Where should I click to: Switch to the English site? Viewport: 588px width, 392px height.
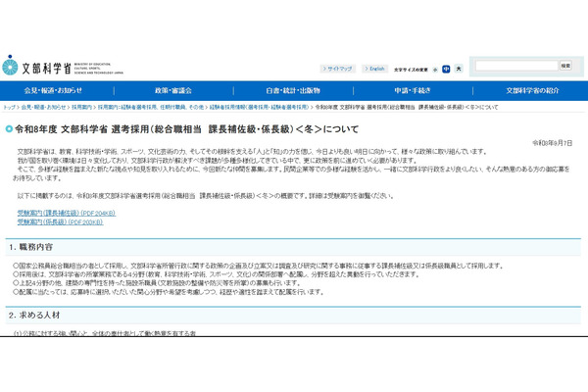pos(374,69)
